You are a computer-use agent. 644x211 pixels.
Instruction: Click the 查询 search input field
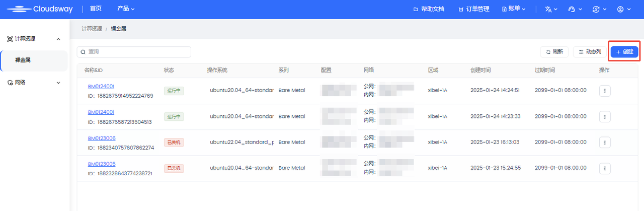pos(134,52)
